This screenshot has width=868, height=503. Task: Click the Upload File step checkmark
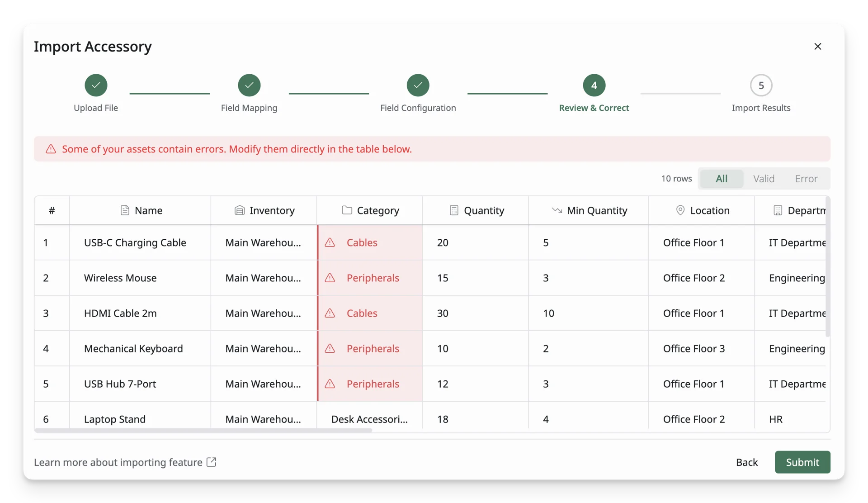[96, 85]
